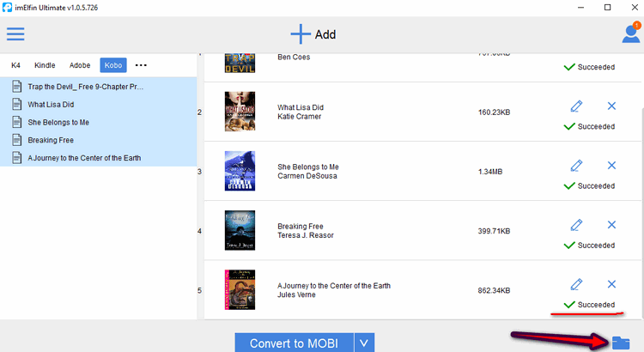Expand the output format dropdown arrow
The width and height of the screenshot is (644, 352).
coord(364,343)
